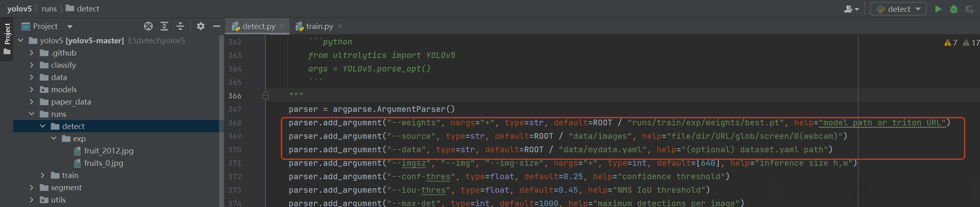
Task: Expand the utils folder
Action: pyautogui.click(x=31, y=200)
